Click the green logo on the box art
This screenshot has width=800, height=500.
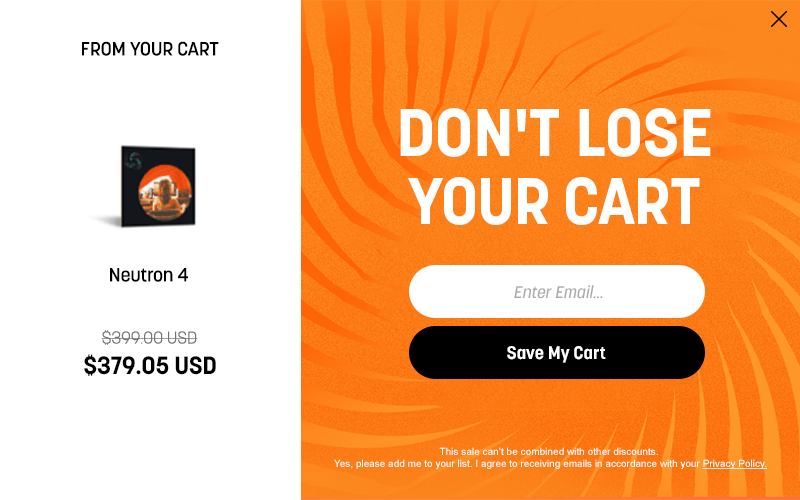point(130,158)
